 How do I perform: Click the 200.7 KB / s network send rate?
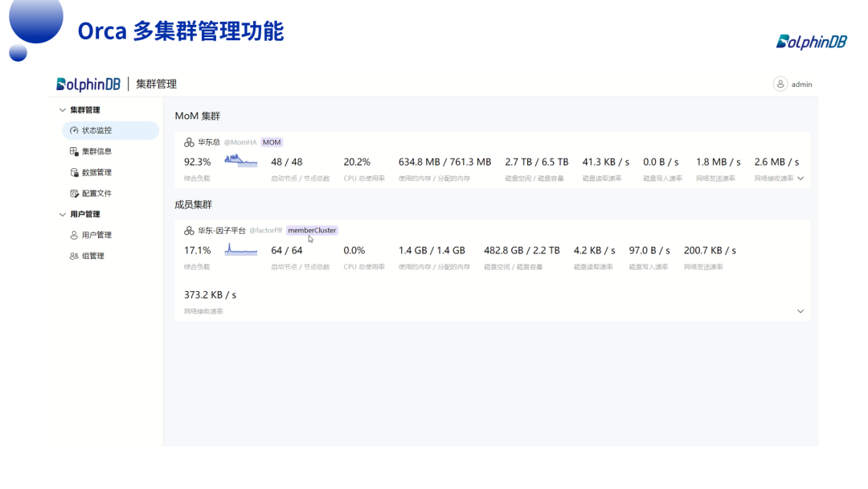coord(710,250)
